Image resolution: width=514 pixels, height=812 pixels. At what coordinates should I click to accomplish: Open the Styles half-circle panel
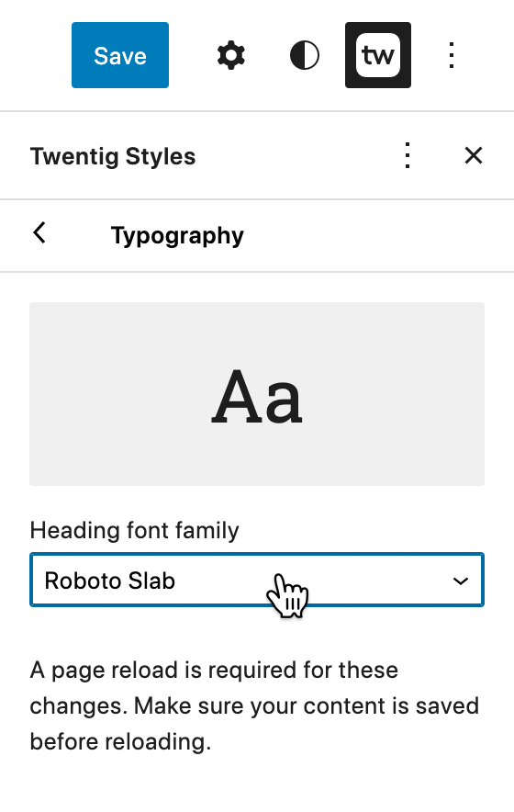[x=305, y=55]
